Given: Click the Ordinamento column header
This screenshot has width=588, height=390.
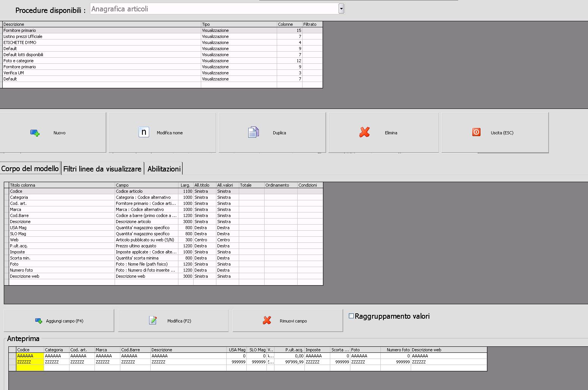Looking at the screenshot, I should click(281, 185).
